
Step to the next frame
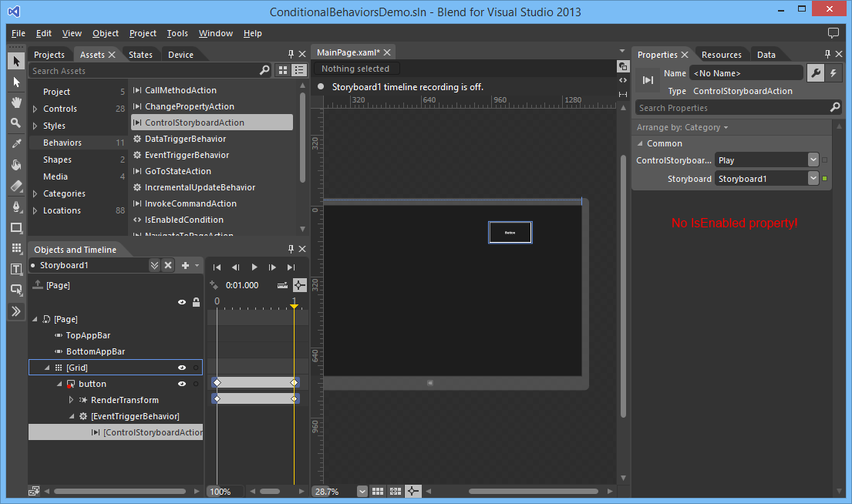click(x=272, y=267)
